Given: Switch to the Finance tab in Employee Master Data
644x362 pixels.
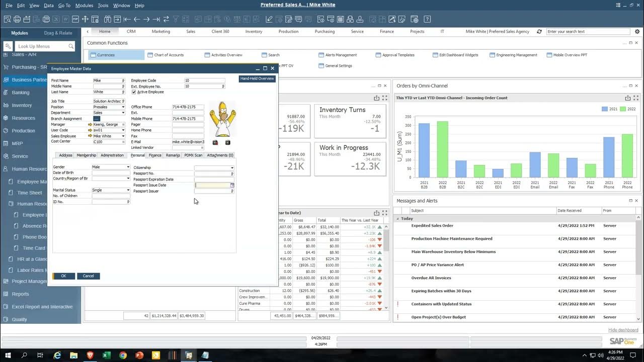Looking at the screenshot, I should pyautogui.click(x=155, y=155).
